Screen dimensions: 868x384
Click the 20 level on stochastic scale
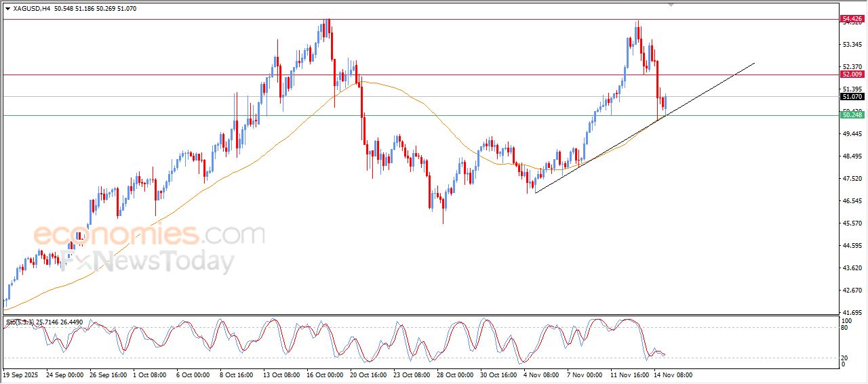845,358
